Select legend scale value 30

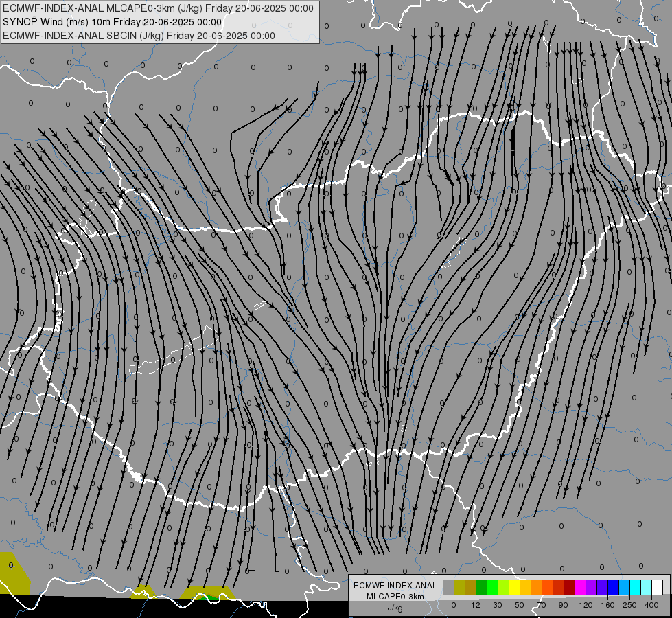(x=497, y=605)
